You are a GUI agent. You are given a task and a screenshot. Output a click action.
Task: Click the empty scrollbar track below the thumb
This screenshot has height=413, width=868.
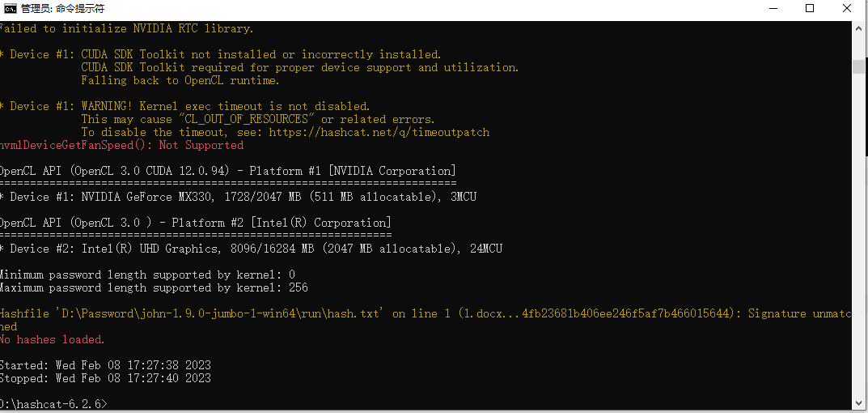[858, 238]
